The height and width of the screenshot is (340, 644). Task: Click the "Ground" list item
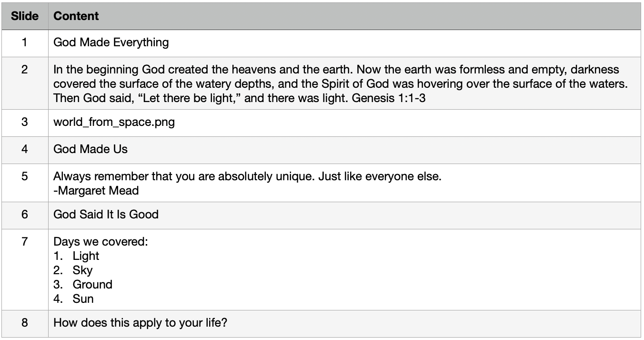(x=92, y=285)
